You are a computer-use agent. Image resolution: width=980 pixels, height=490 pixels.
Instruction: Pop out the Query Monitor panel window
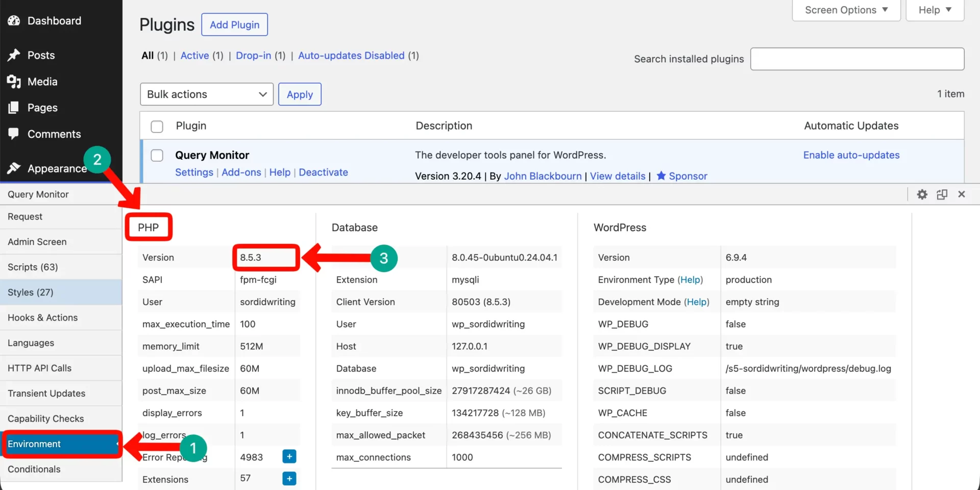click(942, 194)
